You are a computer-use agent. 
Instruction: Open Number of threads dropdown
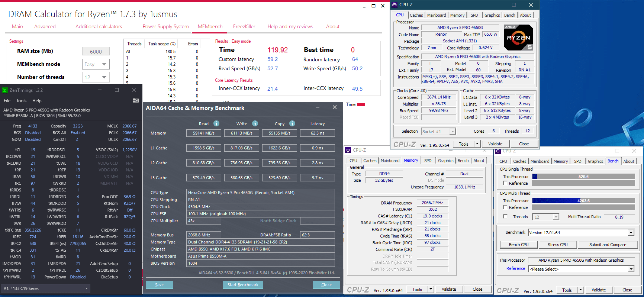coord(96,77)
